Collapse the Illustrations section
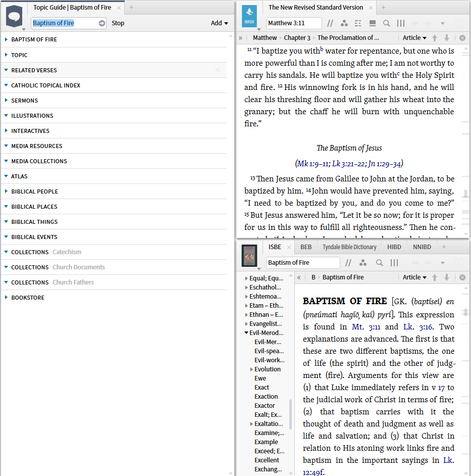The height and width of the screenshot is (476, 471). (x=6, y=116)
